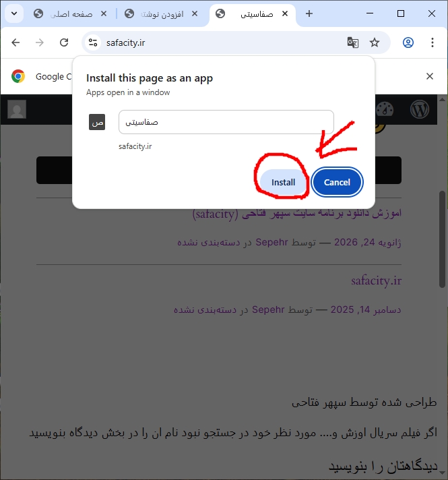Dismiss the Google Chrome infobar
Viewport: 448px width, 480px height.
coord(430,76)
